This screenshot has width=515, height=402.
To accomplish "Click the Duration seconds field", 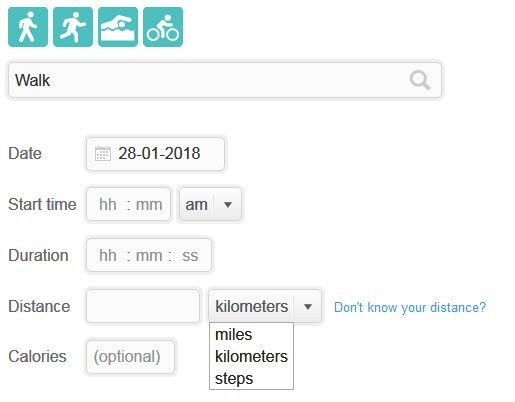I will click(x=190, y=256).
